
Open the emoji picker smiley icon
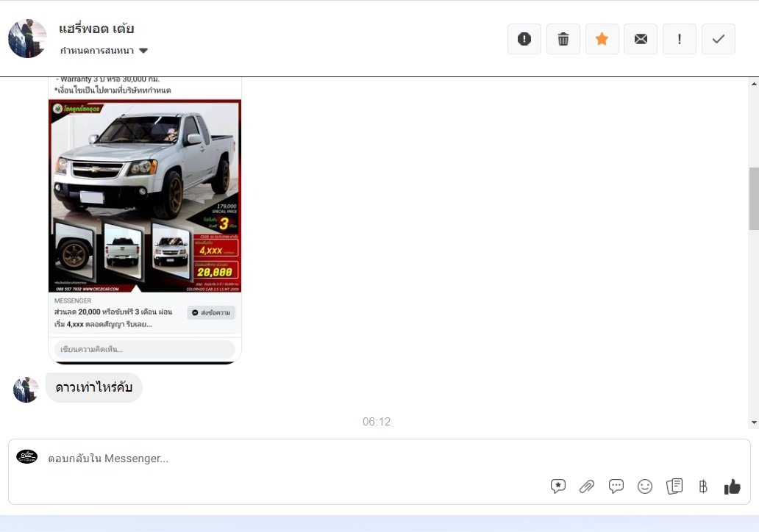tap(645, 486)
